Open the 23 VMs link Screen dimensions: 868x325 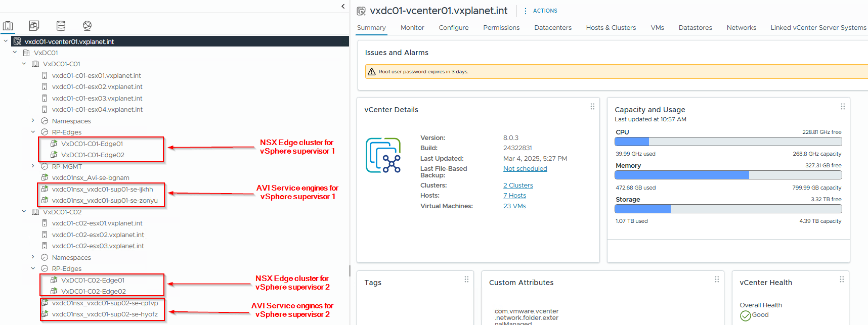514,206
